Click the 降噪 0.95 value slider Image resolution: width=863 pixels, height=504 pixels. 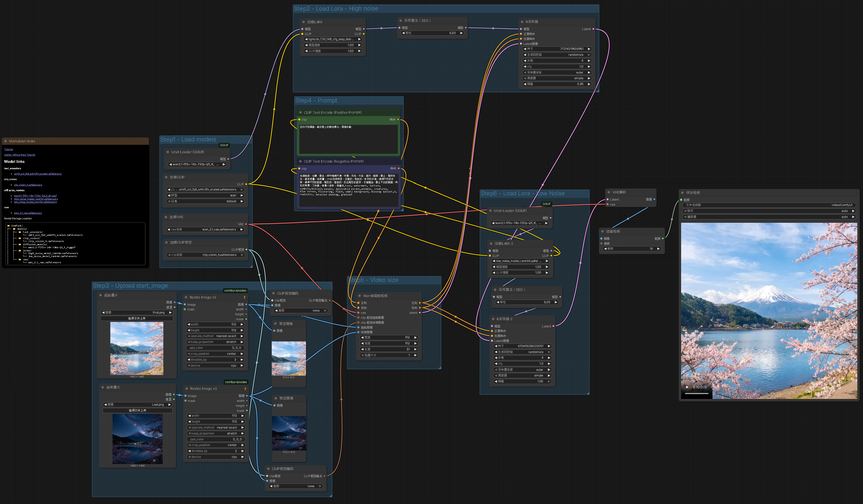click(x=557, y=84)
